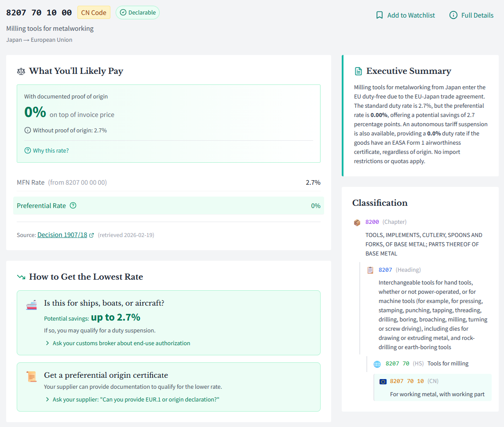Click the scroll certificate icon
Viewport: 504px width, 427px height.
[x=31, y=376]
